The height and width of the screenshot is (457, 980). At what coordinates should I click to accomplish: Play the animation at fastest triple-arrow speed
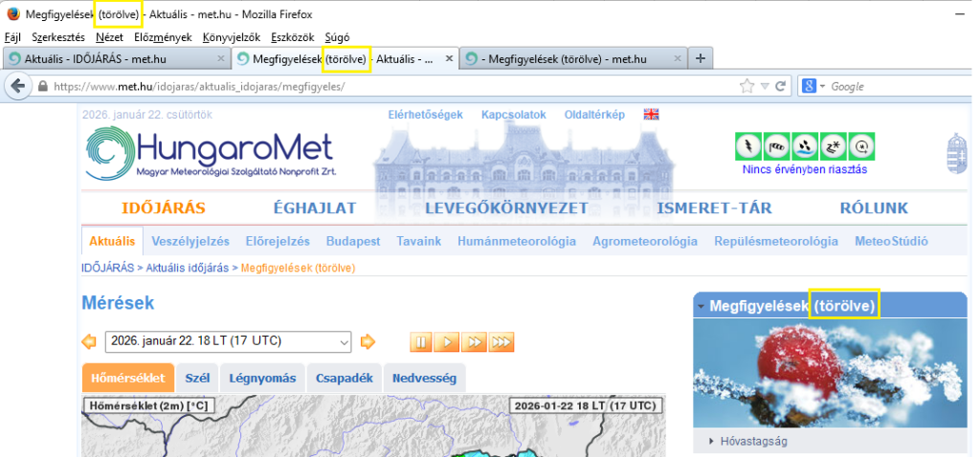click(x=501, y=341)
